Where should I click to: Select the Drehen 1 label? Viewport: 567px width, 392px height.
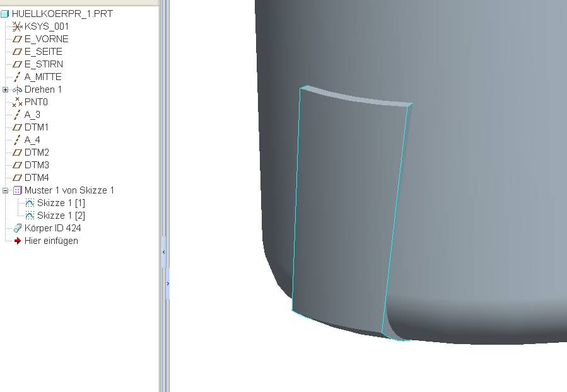(43, 89)
